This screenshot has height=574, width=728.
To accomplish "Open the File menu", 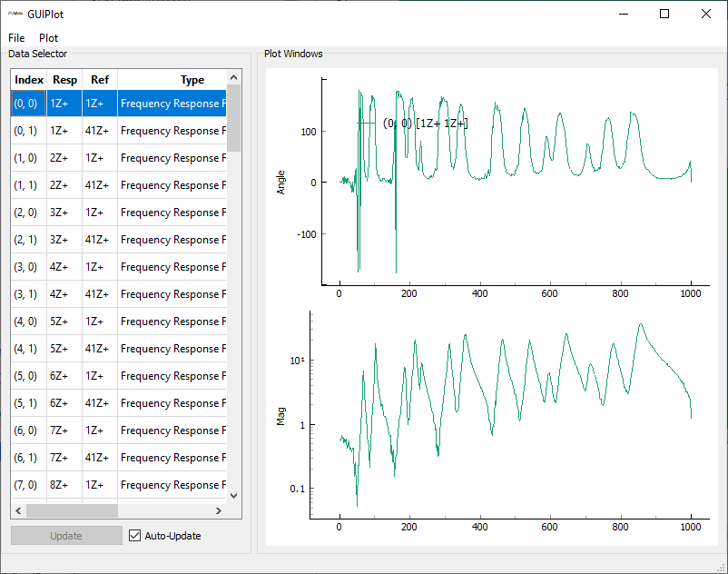I will (x=16, y=38).
